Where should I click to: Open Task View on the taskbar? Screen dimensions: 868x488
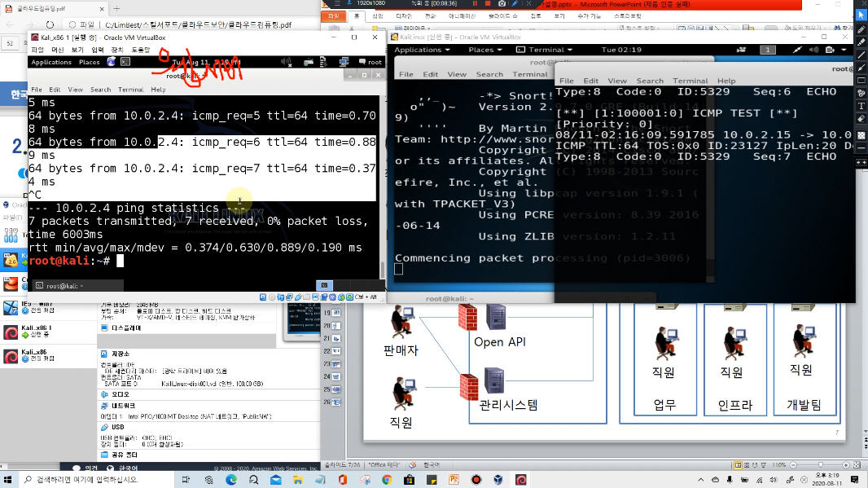coord(186,480)
